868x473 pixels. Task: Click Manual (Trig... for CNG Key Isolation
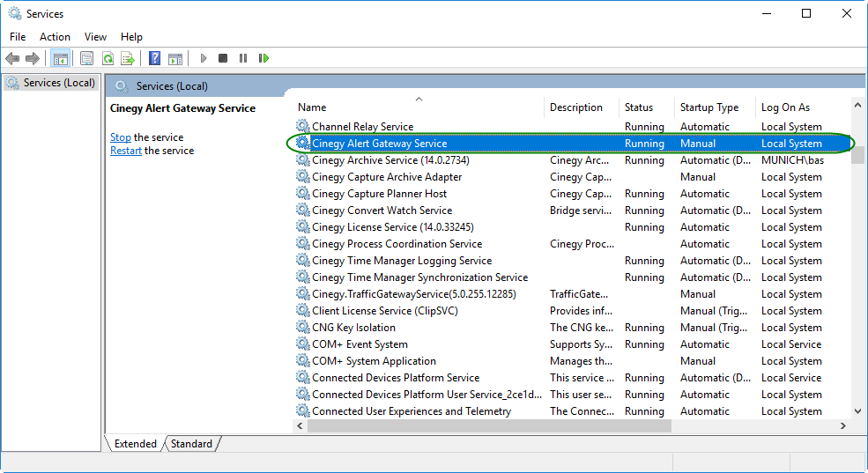tap(714, 328)
